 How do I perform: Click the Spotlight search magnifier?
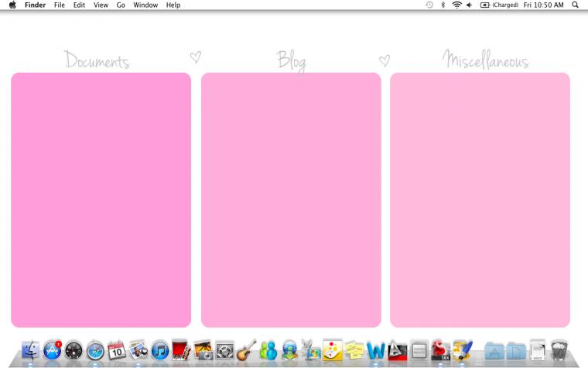pos(575,5)
